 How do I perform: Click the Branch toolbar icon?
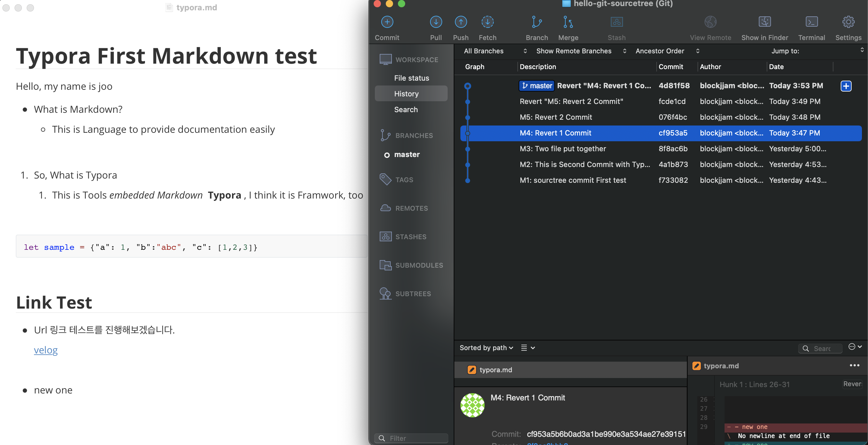(537, 22)
